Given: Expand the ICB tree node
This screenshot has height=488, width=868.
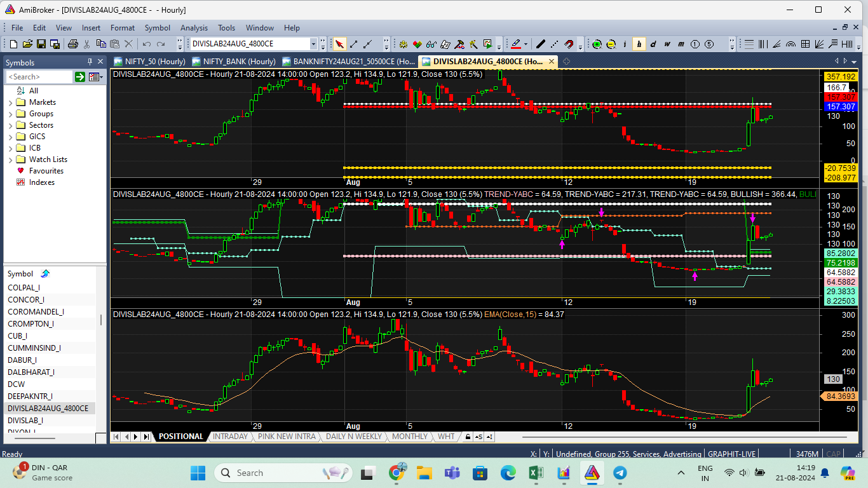Looking at the screenshot, I should (x=10, y=148).
